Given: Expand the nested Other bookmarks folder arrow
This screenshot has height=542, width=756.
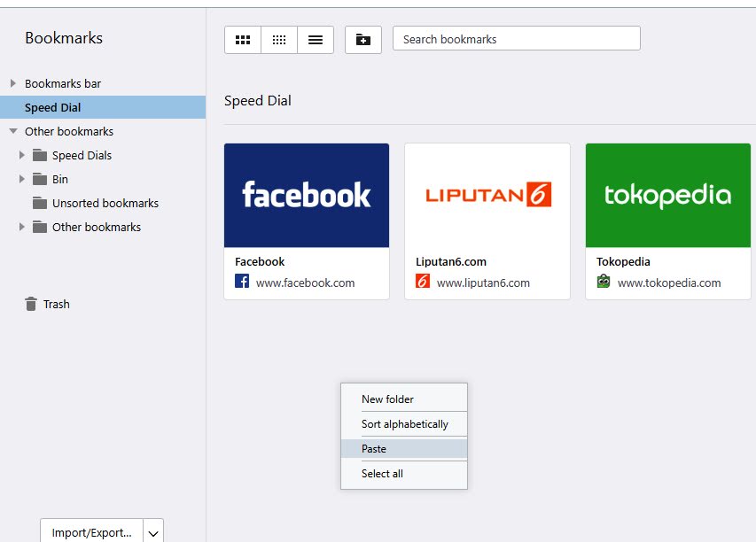Looking at the screenshot, I should pos(21,227).
